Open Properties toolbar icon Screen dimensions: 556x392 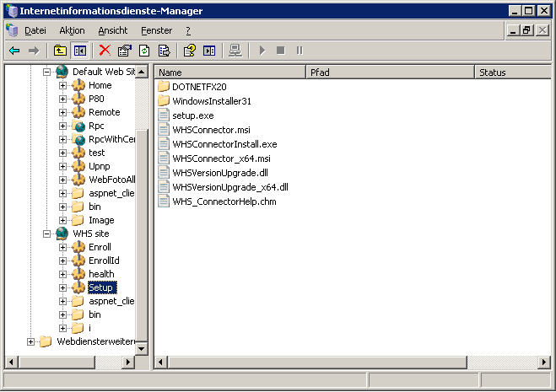(x=125, y=51)
